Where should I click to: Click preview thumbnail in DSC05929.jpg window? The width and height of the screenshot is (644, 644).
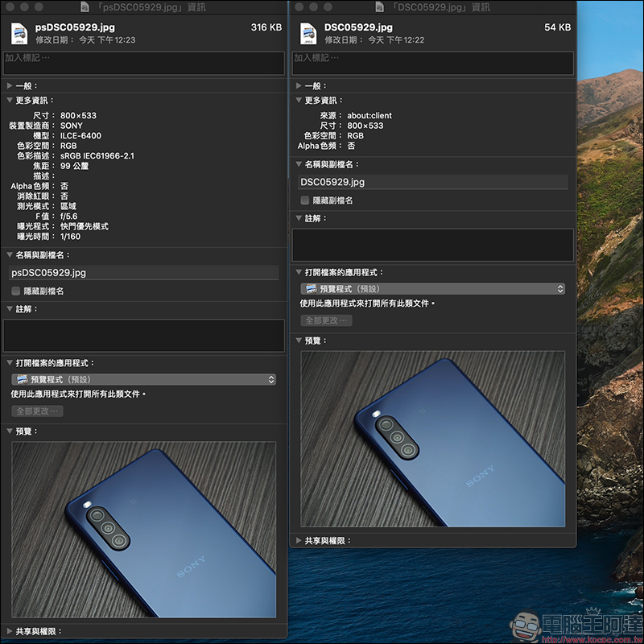[433, 439]
